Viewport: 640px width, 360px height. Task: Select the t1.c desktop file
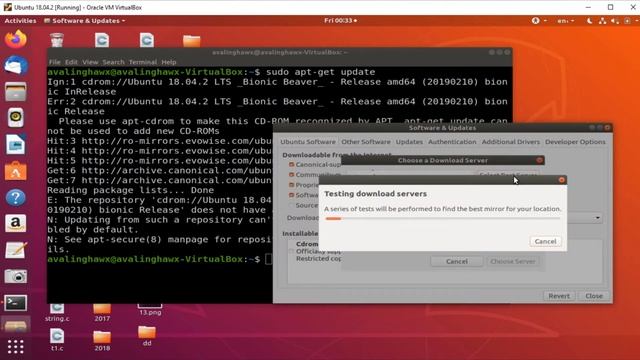tap(57, 340)
